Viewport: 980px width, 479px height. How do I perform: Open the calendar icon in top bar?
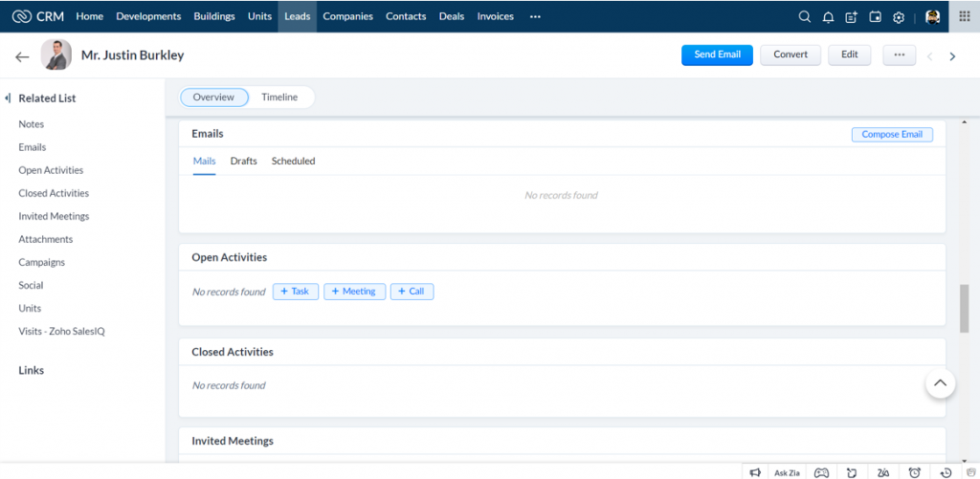pos(875,16)
